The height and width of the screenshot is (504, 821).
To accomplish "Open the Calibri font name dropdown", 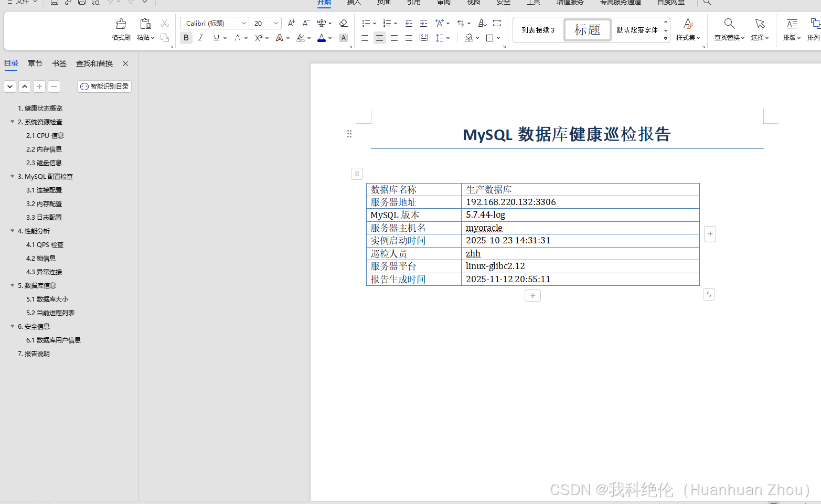I will tap(244, 23).
